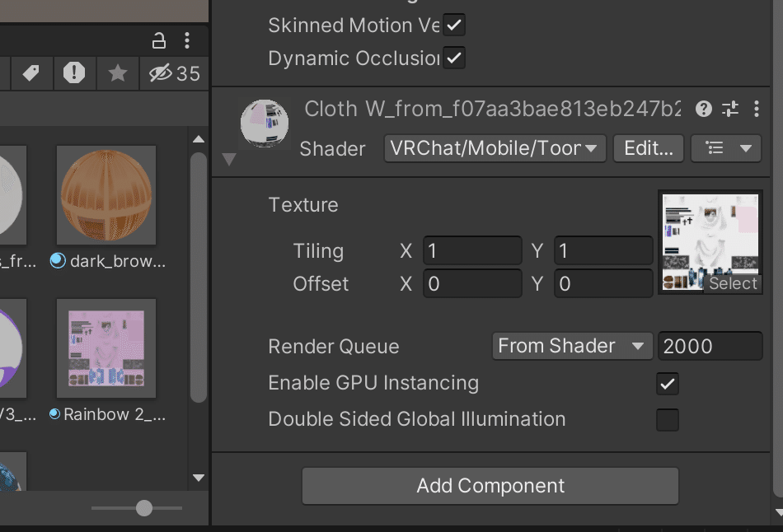Enable Double Sided Global Illumination

tap(667, 419)
